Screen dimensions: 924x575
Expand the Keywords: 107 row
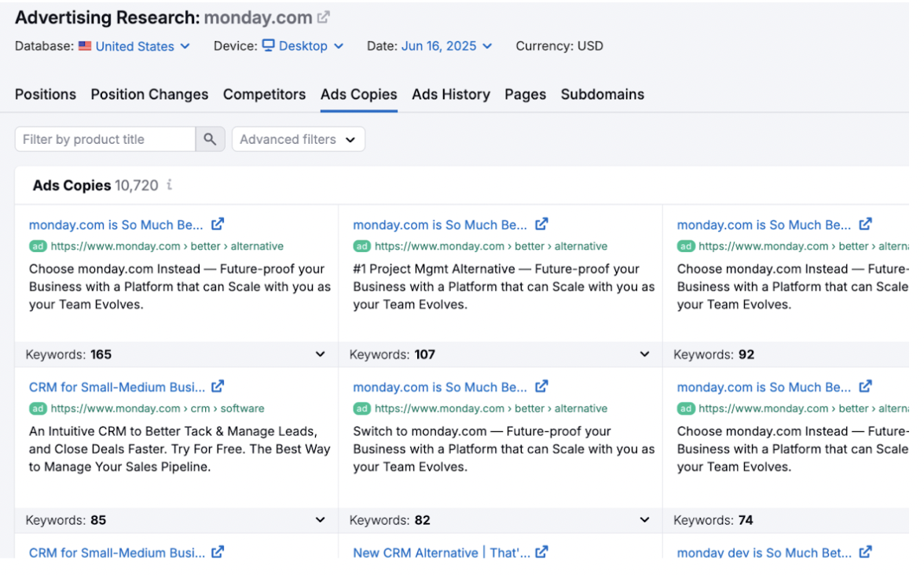pos(644,354)
